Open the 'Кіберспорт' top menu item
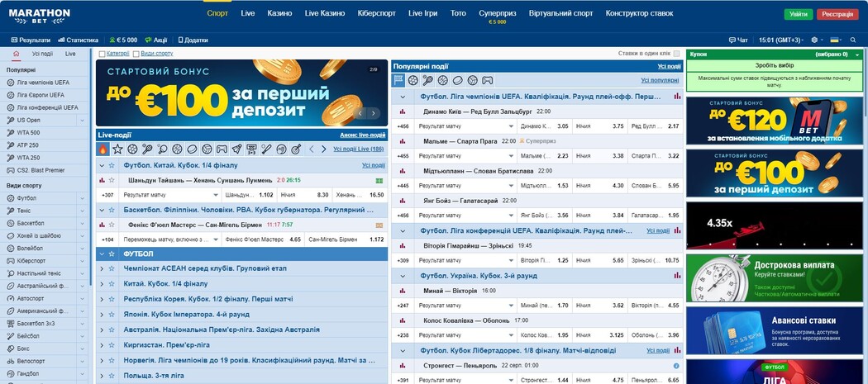 [x=376, y=14]
